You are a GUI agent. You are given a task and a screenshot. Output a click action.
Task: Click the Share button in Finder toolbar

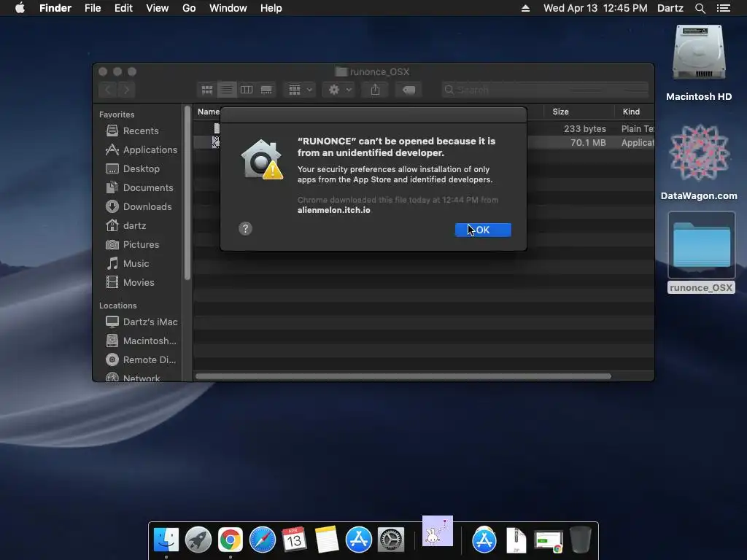point(376,90)
